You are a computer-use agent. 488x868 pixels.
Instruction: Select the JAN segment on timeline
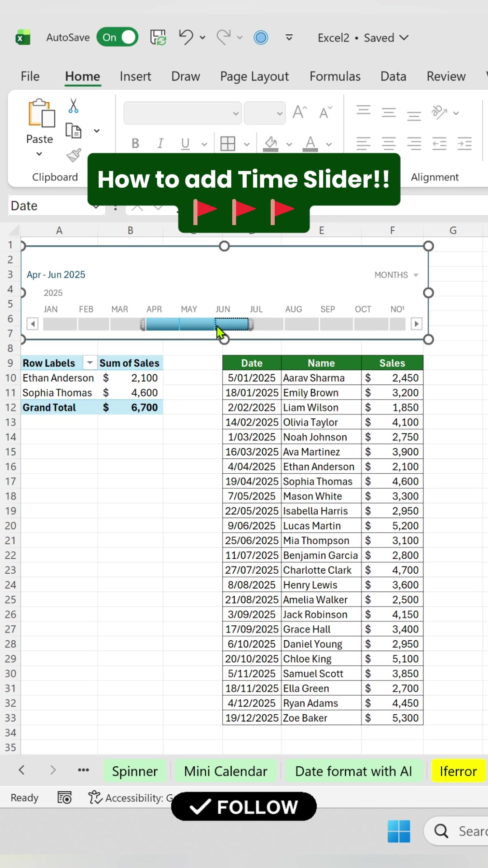(x=60, y=324)
